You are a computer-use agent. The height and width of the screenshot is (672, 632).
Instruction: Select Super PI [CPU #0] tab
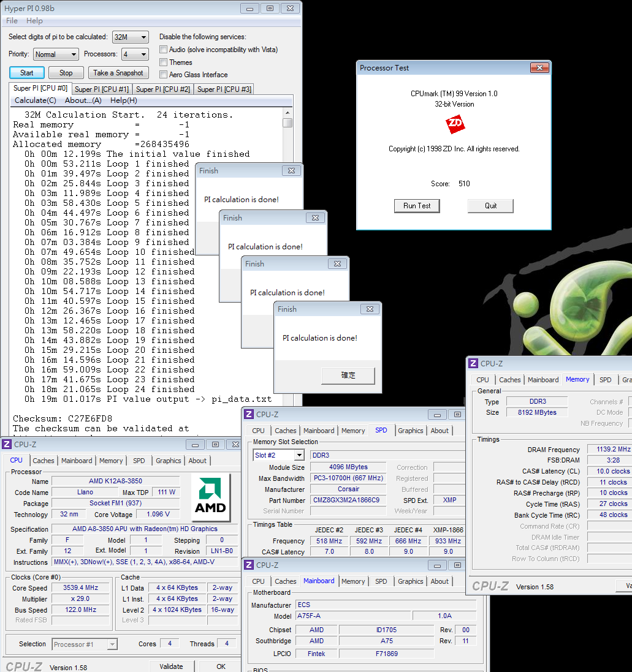point(40,88)
